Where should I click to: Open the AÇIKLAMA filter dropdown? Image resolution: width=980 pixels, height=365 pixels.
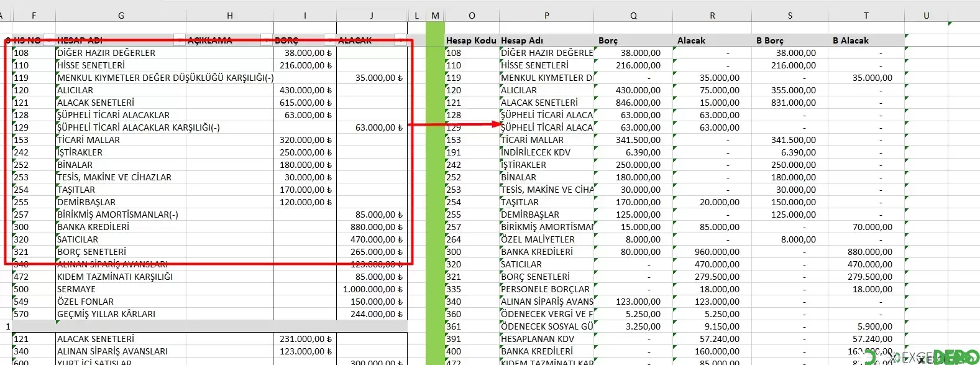click(x=267, y=40)
